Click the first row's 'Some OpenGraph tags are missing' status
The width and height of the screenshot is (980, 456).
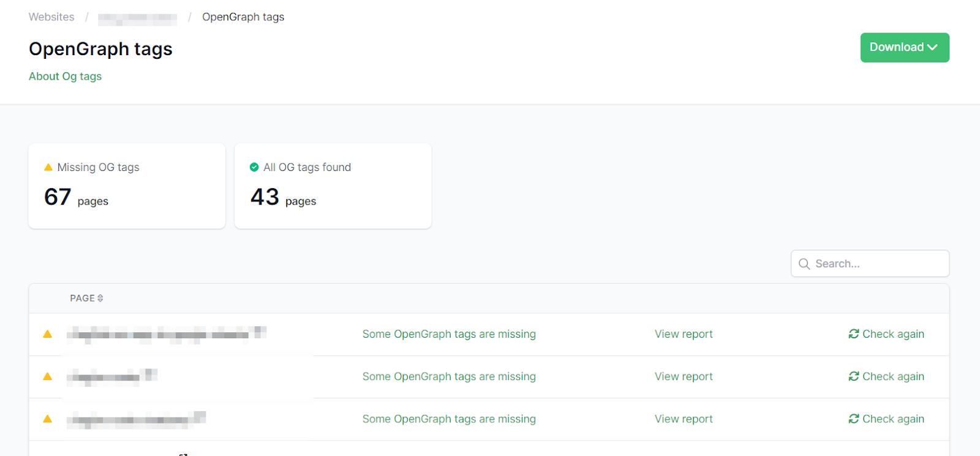(449, 335)
